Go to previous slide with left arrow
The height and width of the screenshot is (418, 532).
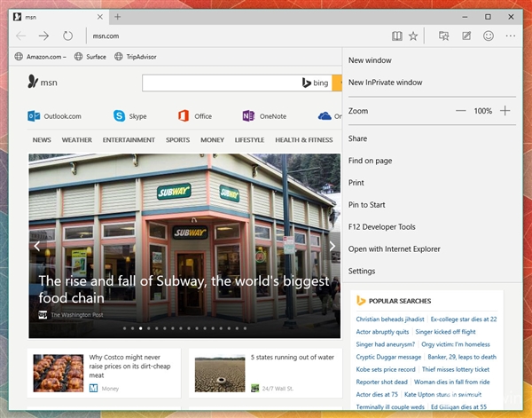[37, 246]
